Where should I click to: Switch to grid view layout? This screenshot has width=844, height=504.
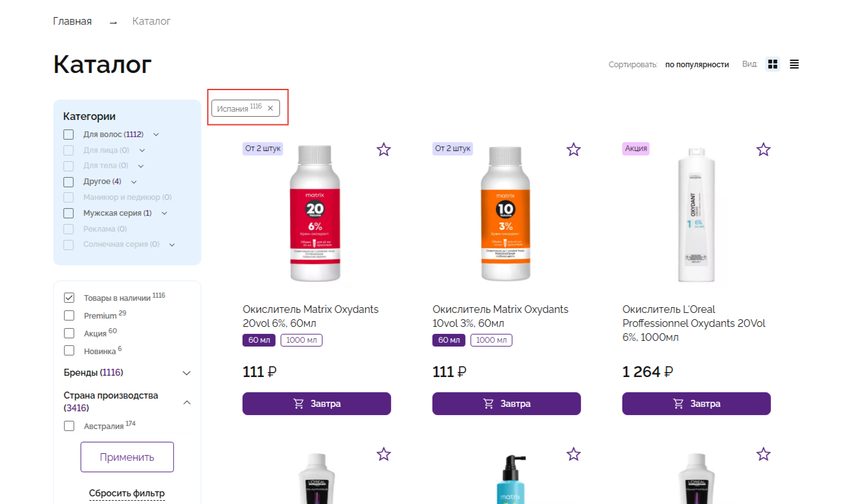pos(773,64)
